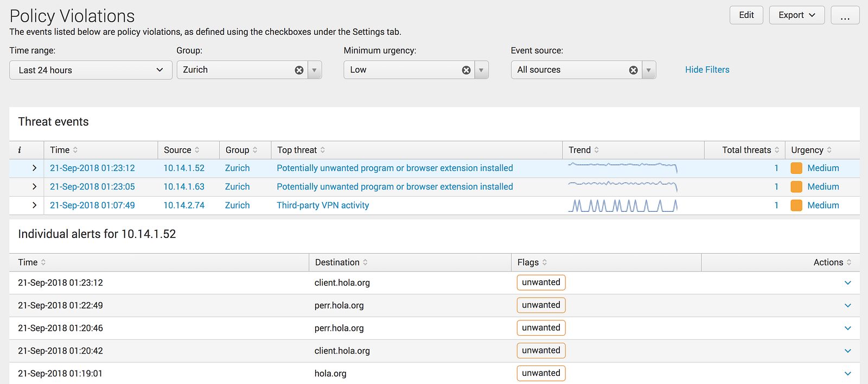Open the more options ellipsis menu

click(x=845, y=15)
